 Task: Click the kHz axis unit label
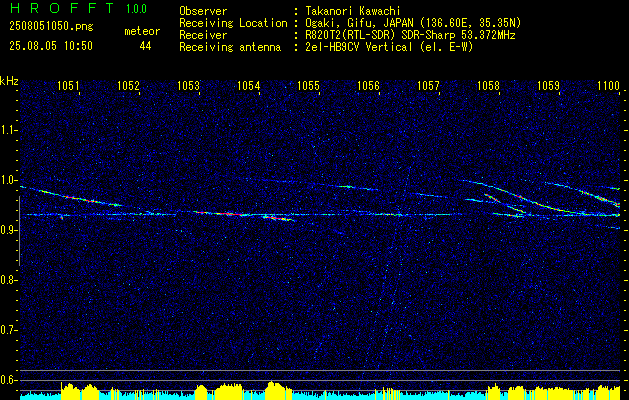click(9, 81)
